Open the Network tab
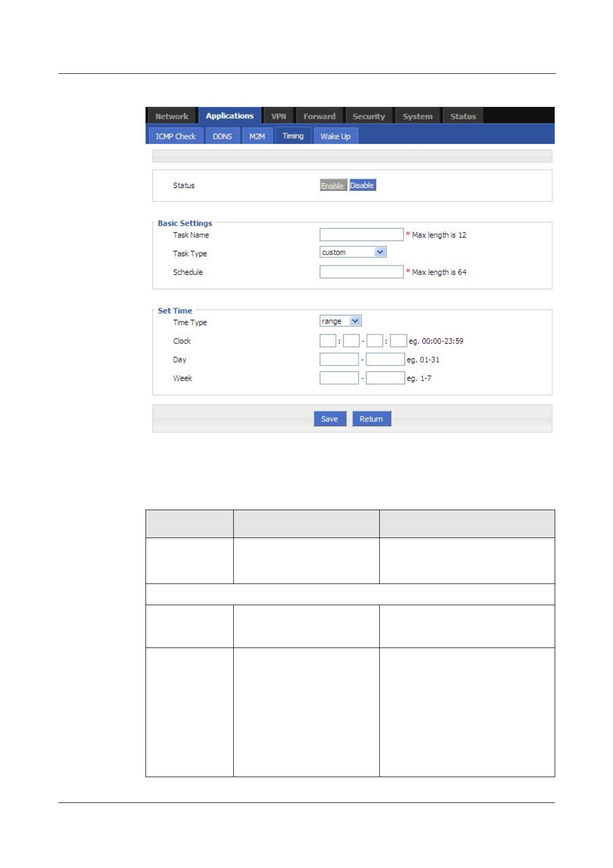The height and width of the screenshot is (868, 613). tap(172, 116)
